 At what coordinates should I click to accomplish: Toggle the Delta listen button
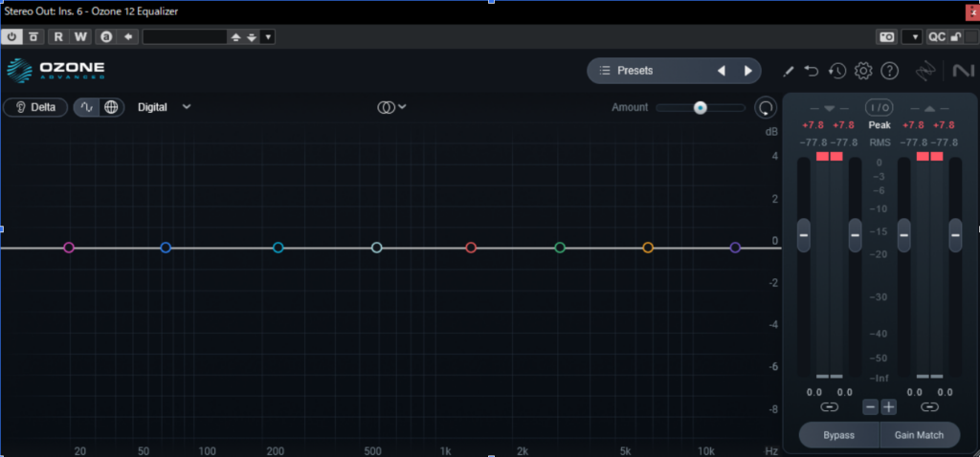[35, 107]
